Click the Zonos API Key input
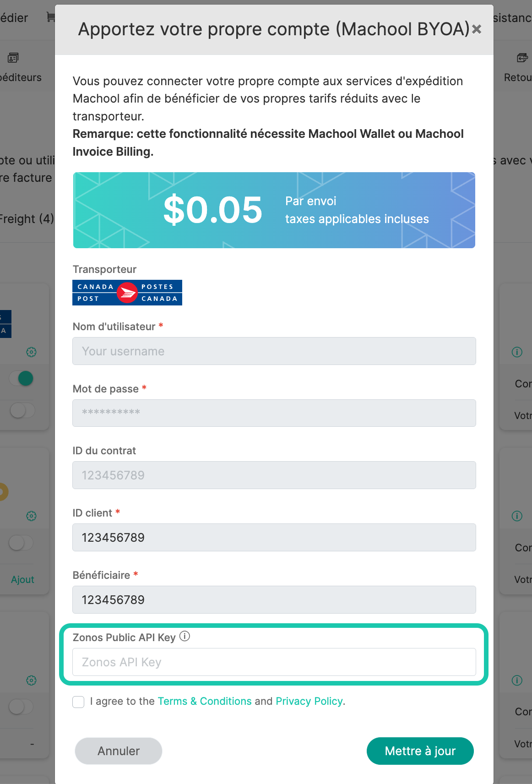This screenshot has height=784, width=532. pyautogui.click(x=274, y=662)
